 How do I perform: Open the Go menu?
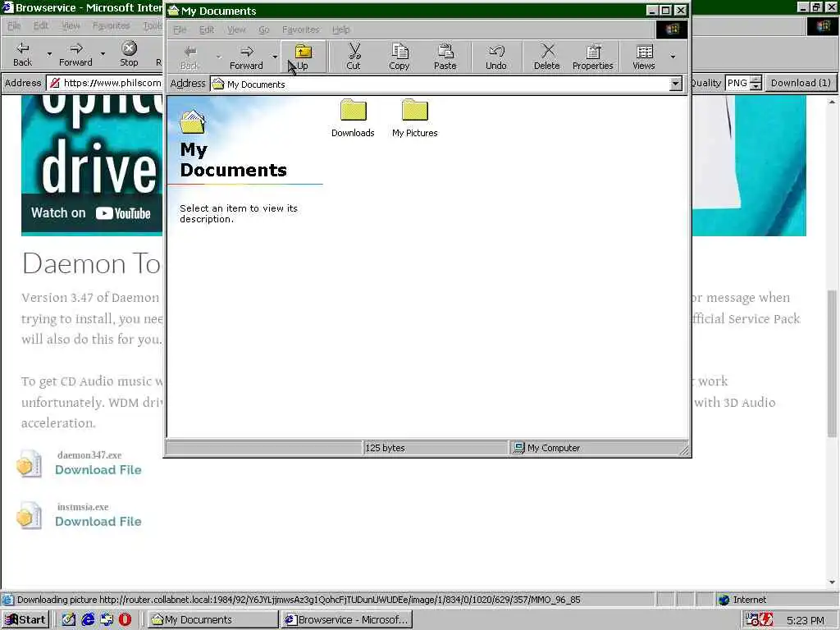coord(263,30)
